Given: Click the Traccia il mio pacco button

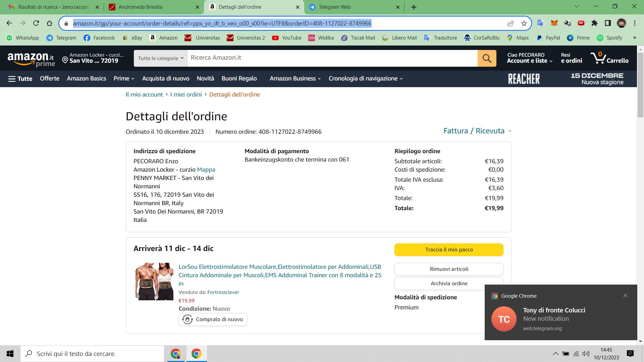Looking at the screenshot, I should tap(449, 250).
